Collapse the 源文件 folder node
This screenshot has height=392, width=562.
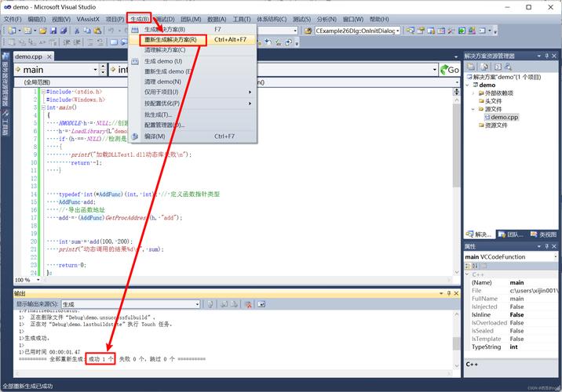tap(473, 109)
